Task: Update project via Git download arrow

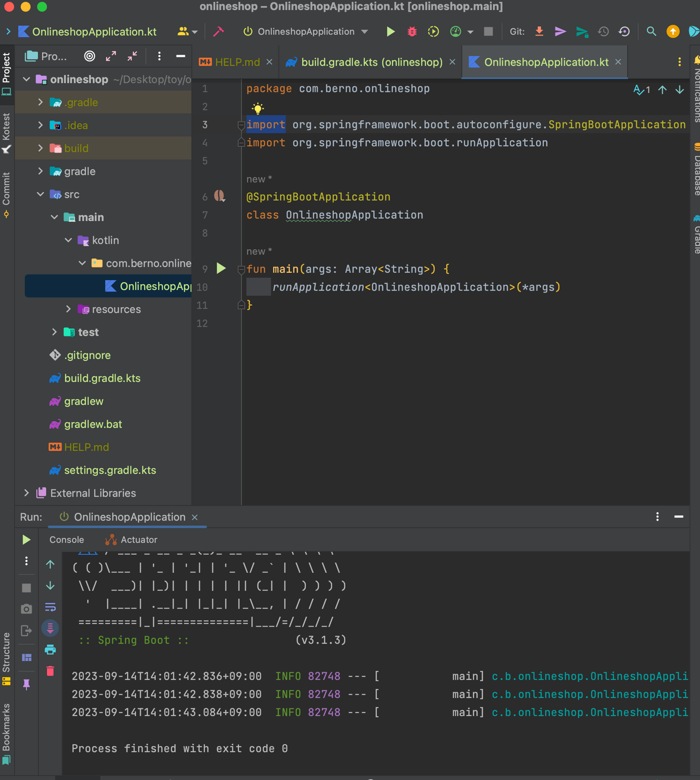Action: [539, 32]
